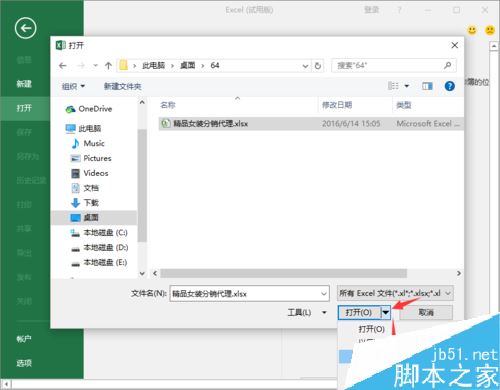
Task: Click 新建文件夹 button
Action: [122, 87]
